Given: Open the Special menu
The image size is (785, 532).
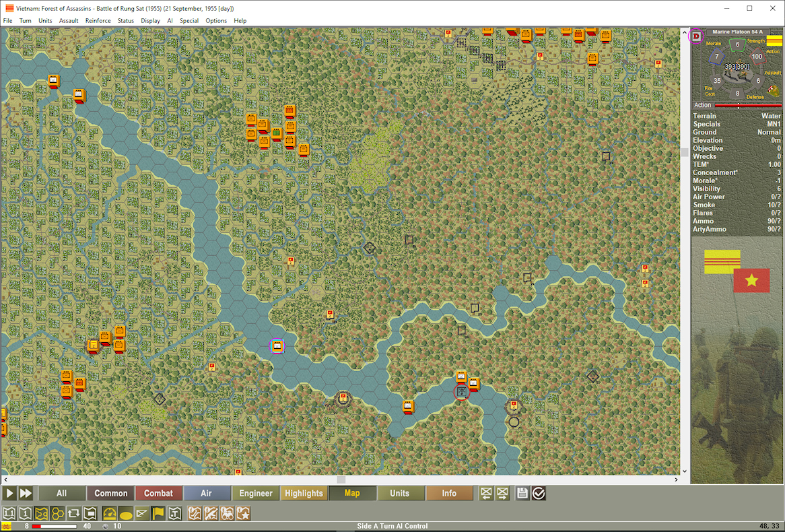Looking at the screenshot, I should point(189,20).
